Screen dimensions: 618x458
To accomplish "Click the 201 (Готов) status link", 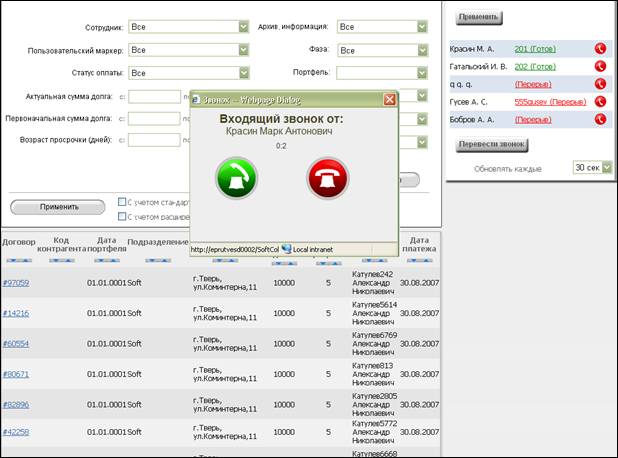I will click(535, 49).
